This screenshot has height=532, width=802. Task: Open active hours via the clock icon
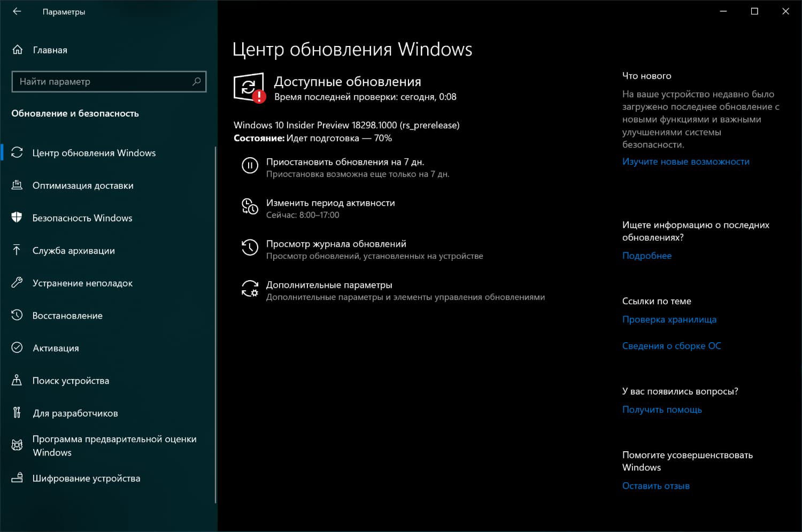click(x=250, y=207)
